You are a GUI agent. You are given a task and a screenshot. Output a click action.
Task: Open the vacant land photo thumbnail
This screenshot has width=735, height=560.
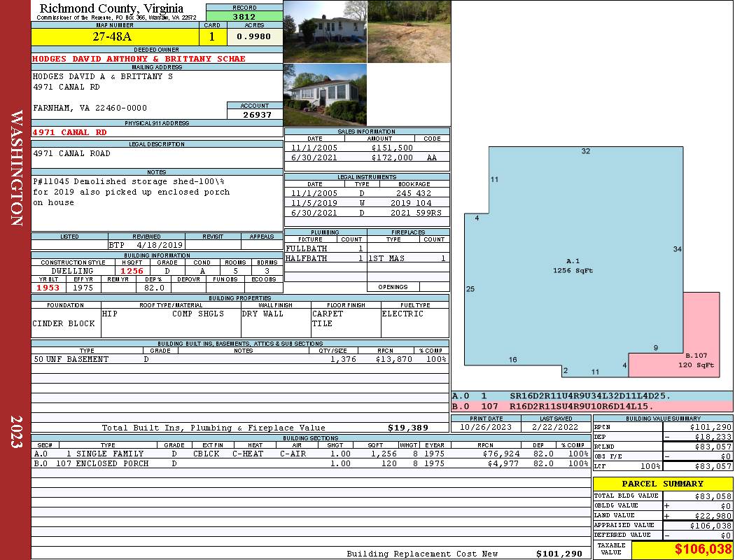[409, 31]
